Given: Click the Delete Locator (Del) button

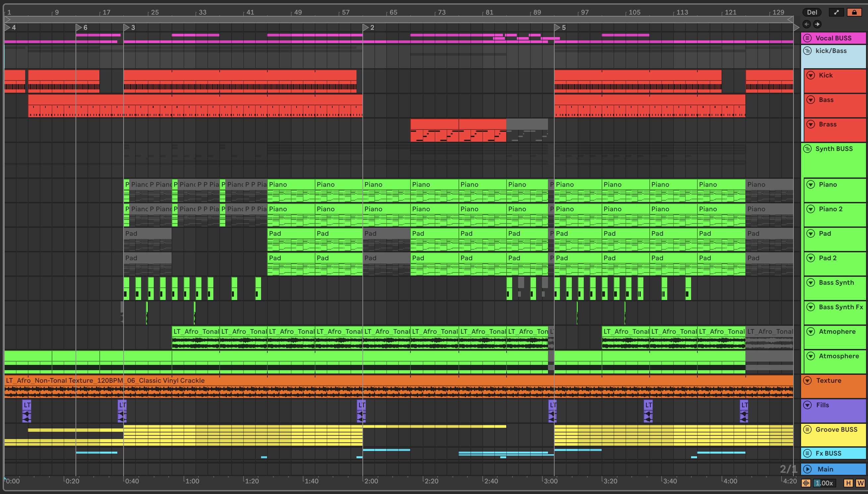Looking at the screenshot, I should pos(812,12).
